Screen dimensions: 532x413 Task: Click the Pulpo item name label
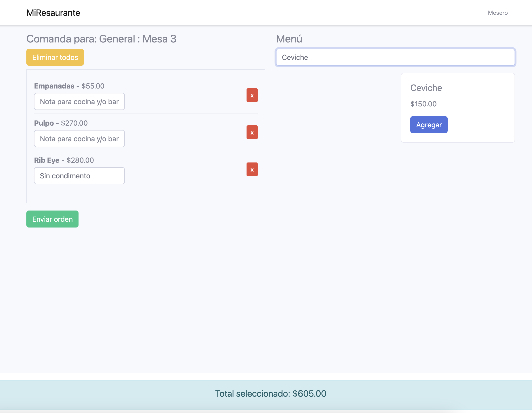pyautogui.click(x=44, y=123)
